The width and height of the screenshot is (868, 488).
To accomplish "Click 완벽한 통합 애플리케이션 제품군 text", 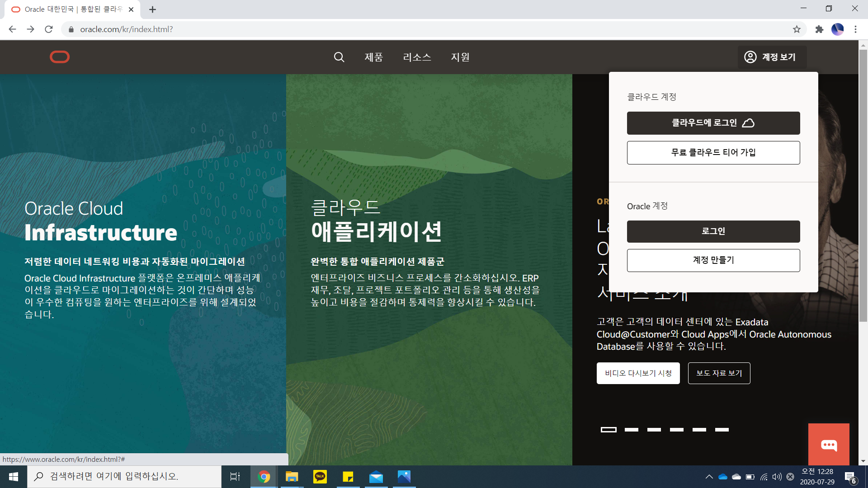I will click(377, 262).
